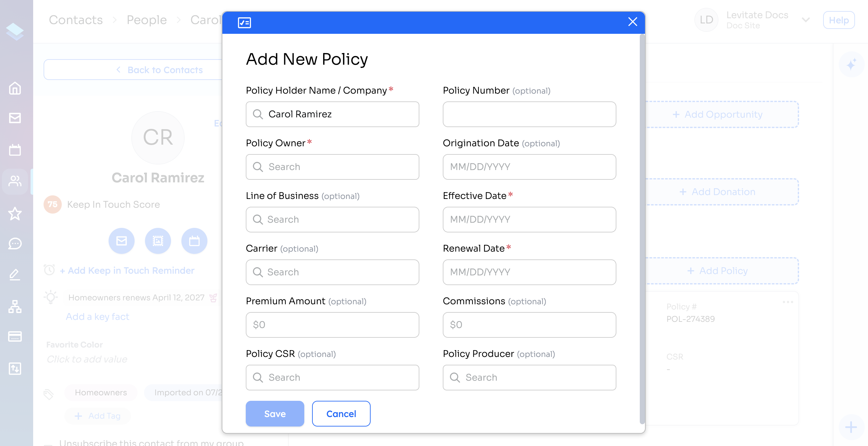Open the Home icon in sidebar
The width and height of the screenshot is (868, 446).
[15, 88]
